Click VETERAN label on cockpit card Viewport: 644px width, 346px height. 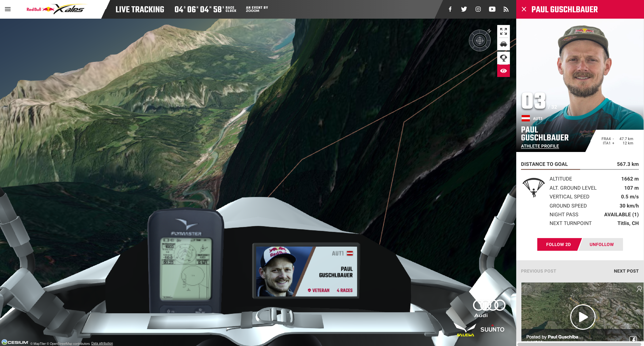pyautogui.click(x=318, y=290)
